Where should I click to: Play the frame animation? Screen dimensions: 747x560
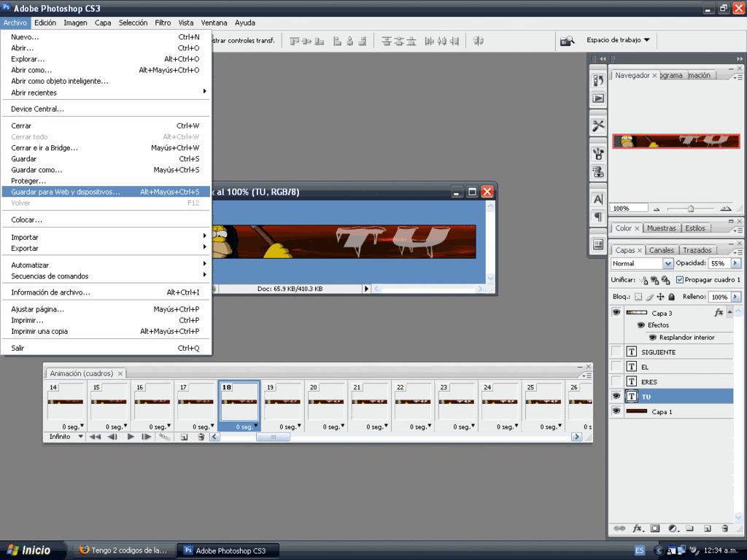coord(131,437)
